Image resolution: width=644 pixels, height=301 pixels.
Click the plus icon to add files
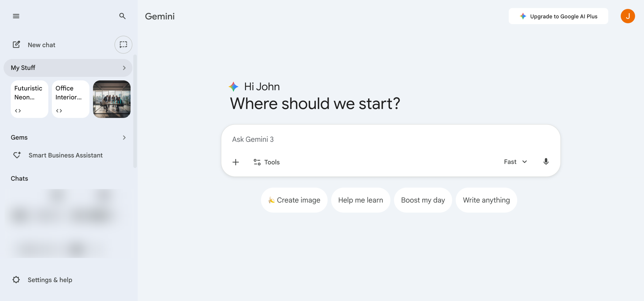(x=236, y=162)
